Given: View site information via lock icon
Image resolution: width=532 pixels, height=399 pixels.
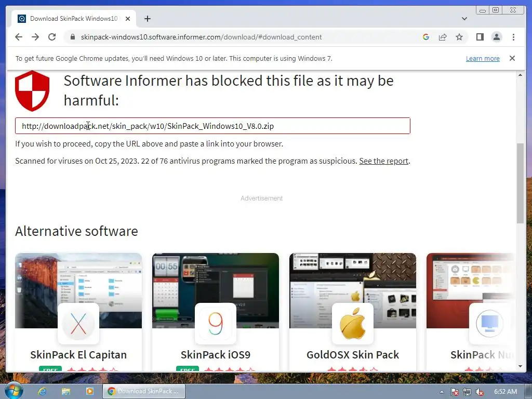Looking at the screenshot, I should [72, 37].
